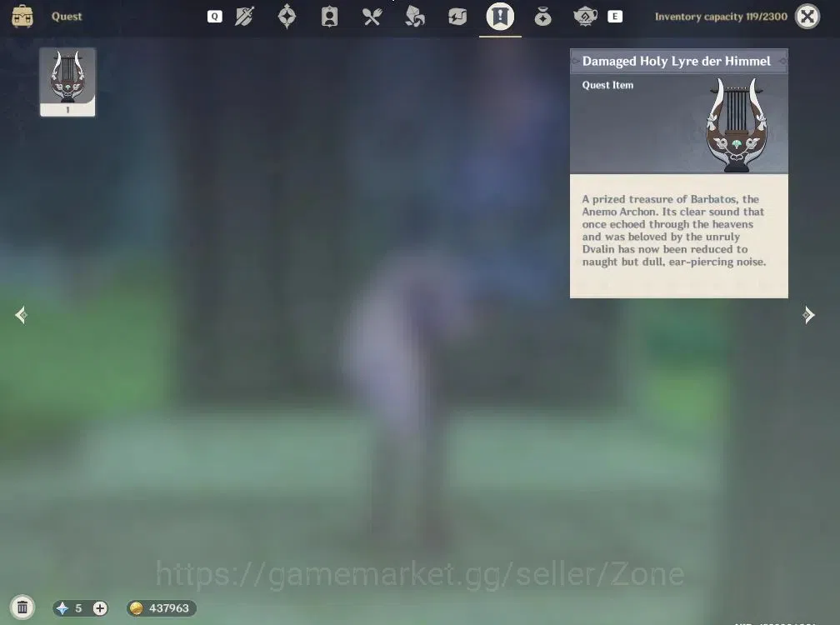This screenshot has height=625, width=840.
Task: Open the Character Development Items tab
Action: (329, 17)
